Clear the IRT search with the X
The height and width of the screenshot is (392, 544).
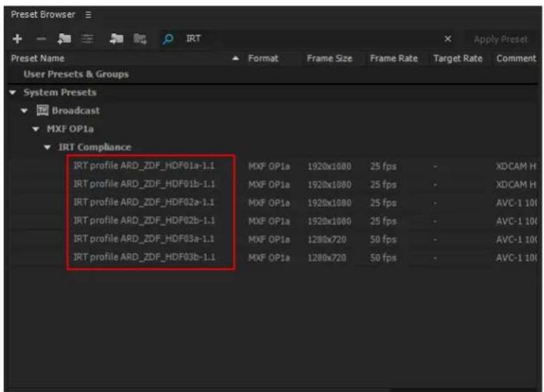point(448,38)
